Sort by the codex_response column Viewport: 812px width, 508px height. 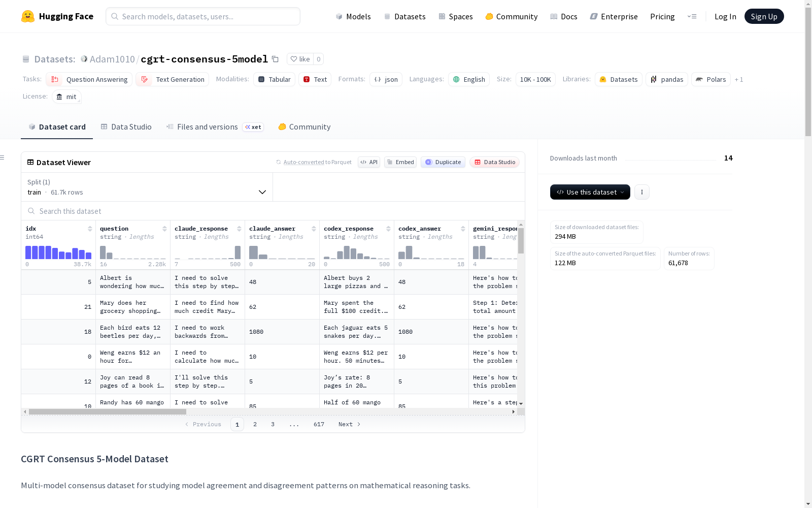pyautogui.click(x=388, y=229)
